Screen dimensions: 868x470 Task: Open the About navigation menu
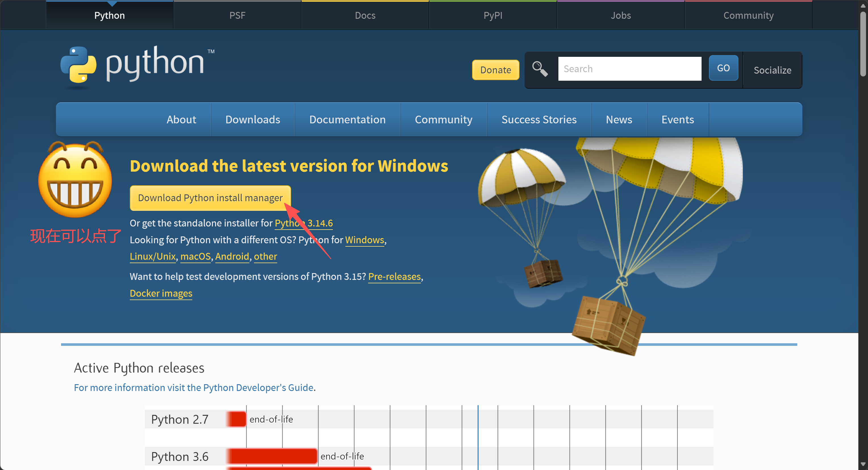181,119
